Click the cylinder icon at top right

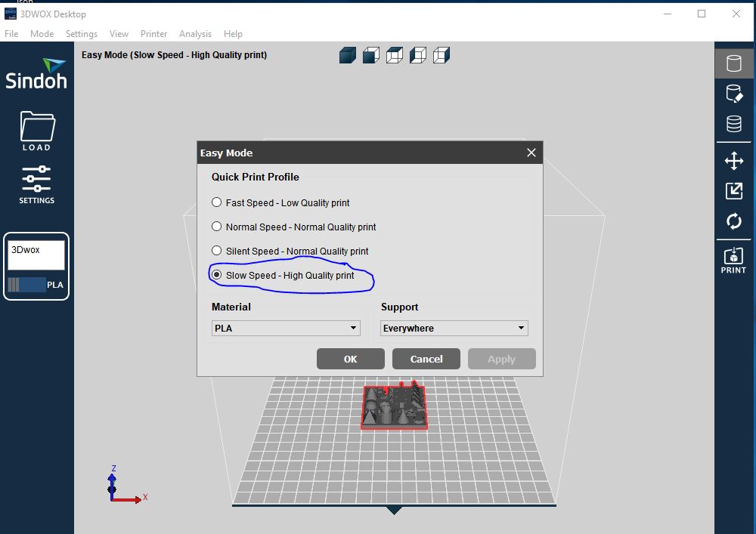point(734,63)
